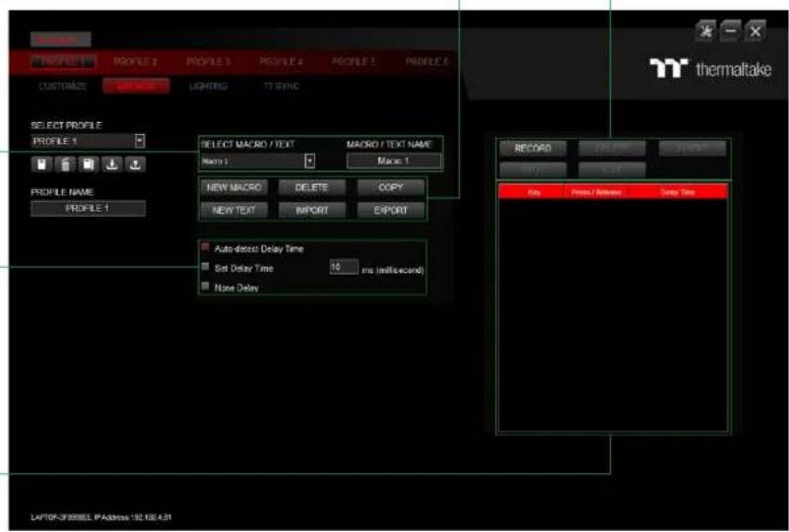The width and height of the screenshot is (789, 532).
Task: Click the import profile down-arrow icon
Action: [x=111, y=165]
